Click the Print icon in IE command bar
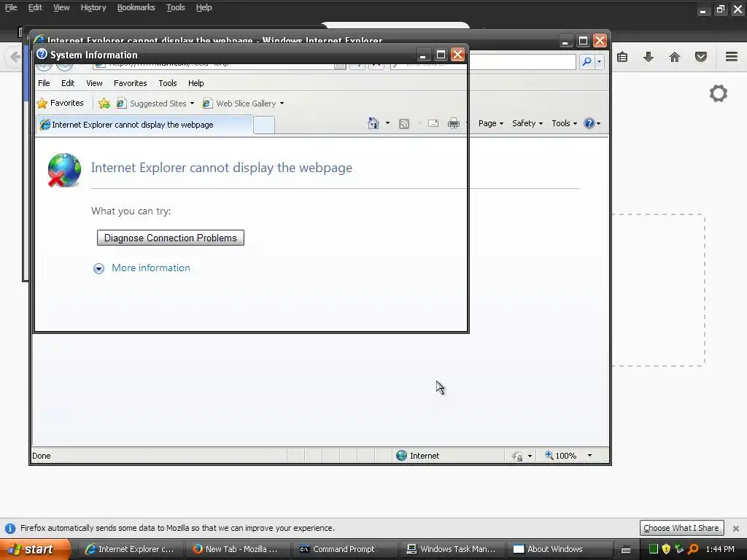 (453, 123)
